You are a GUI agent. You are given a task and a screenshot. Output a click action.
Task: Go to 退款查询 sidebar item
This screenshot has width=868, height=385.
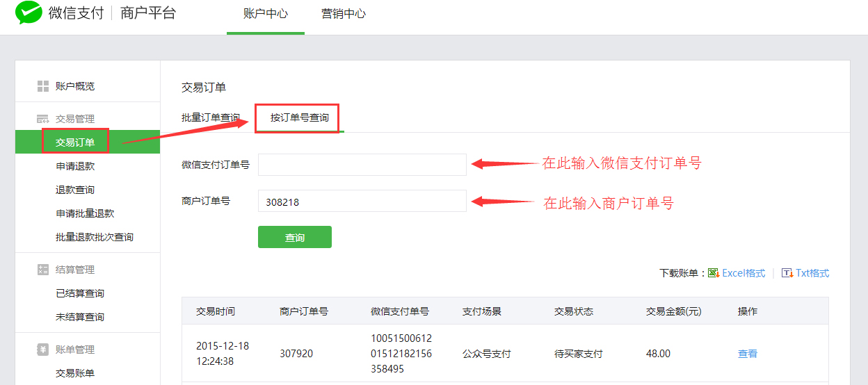pyautogui.click(x=75, y=190)
